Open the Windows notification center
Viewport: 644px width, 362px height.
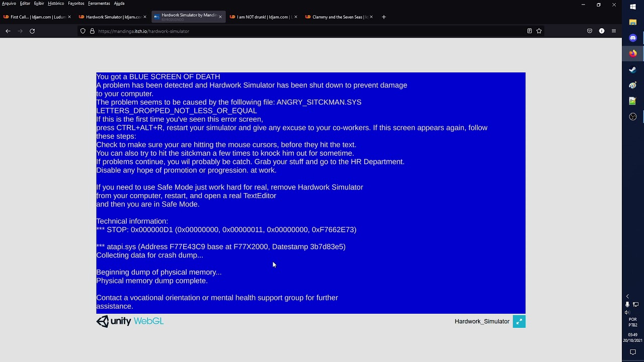click(633, 352)
